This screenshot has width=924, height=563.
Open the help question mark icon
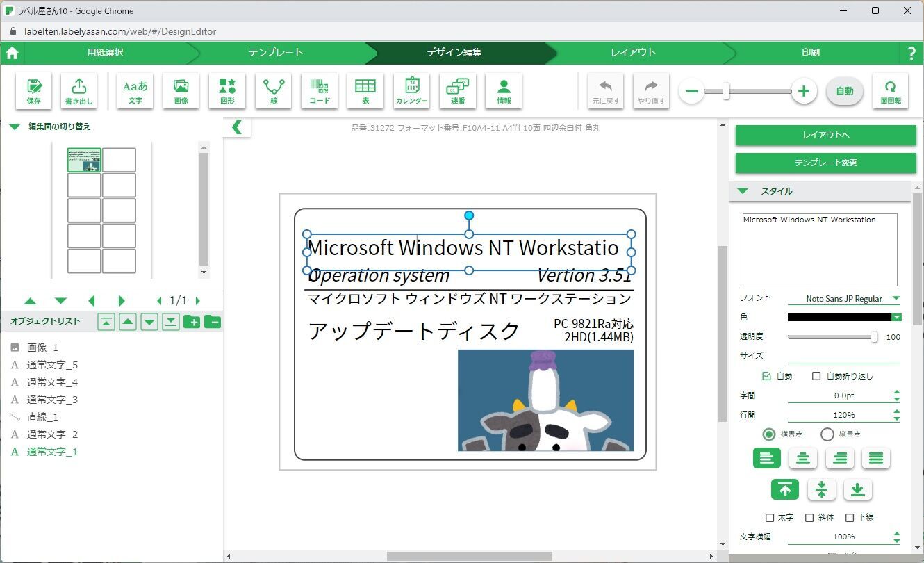pos(911,53)
